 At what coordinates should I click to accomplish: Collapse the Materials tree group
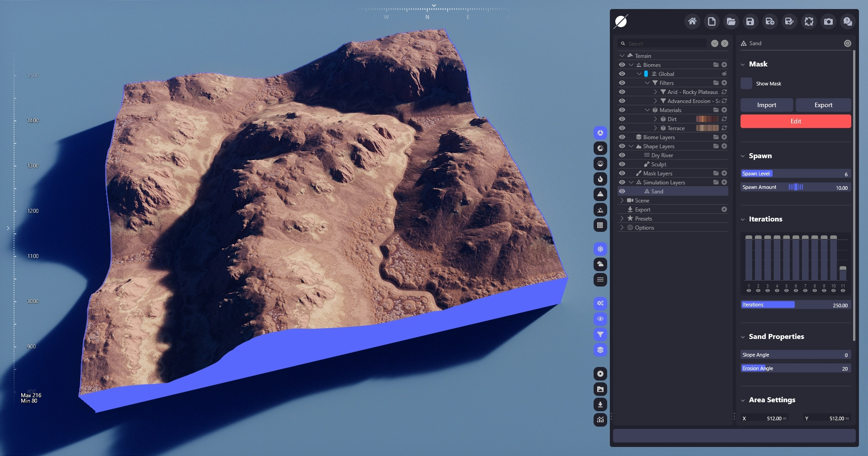tap(647, 110)
